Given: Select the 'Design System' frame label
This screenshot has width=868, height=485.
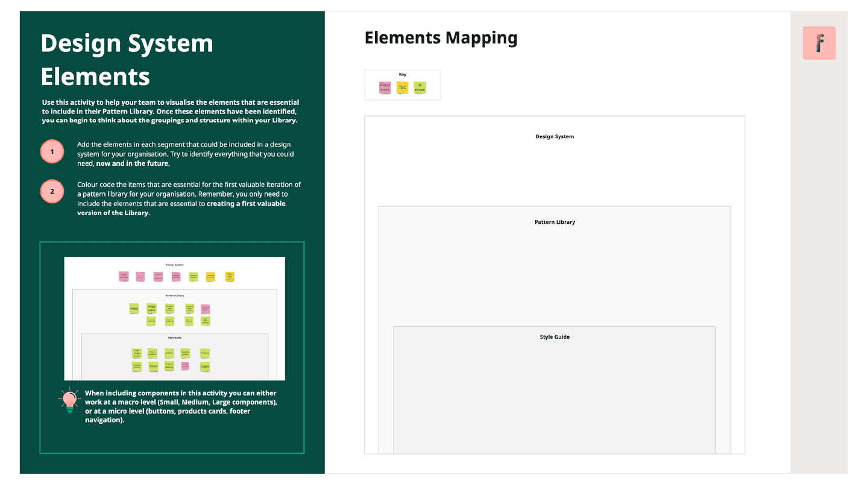Looking at the screenshot, I should [555, 136].
